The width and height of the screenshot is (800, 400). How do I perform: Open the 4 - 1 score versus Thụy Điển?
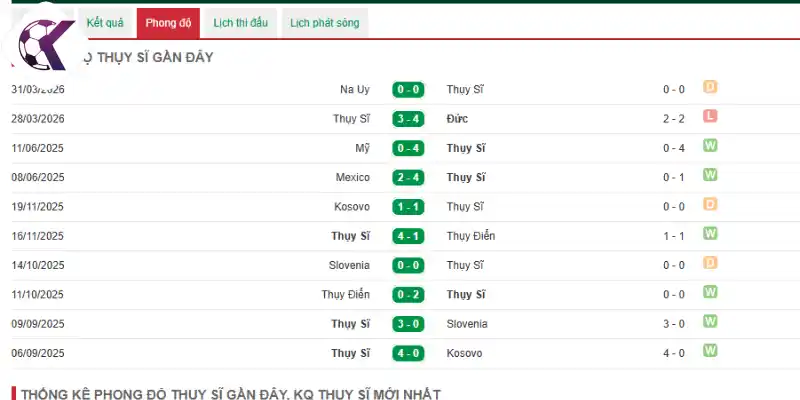(x=408, y=236)
